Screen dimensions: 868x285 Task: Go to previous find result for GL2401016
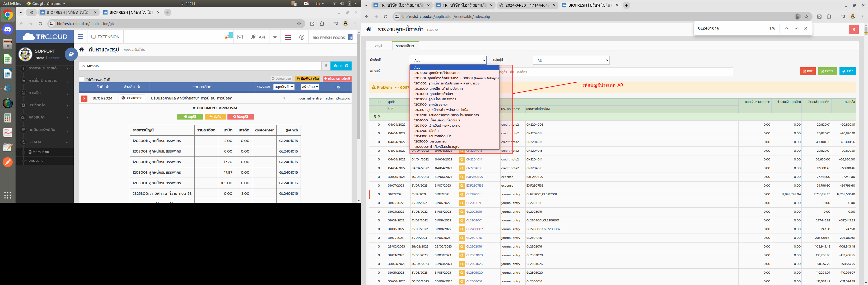(786, 28)
